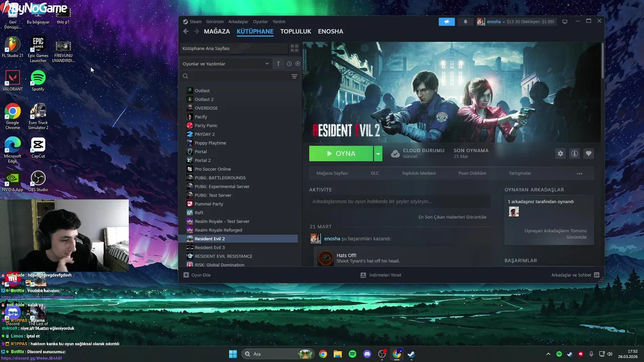Open Valorant desktop shortcut

(x=13, y=80)
